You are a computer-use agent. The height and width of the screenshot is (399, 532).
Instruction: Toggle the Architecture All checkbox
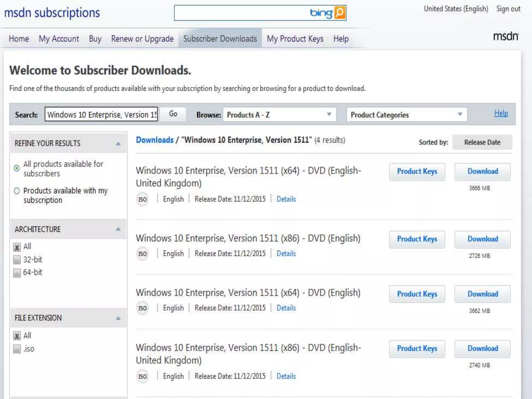[17, 247]
